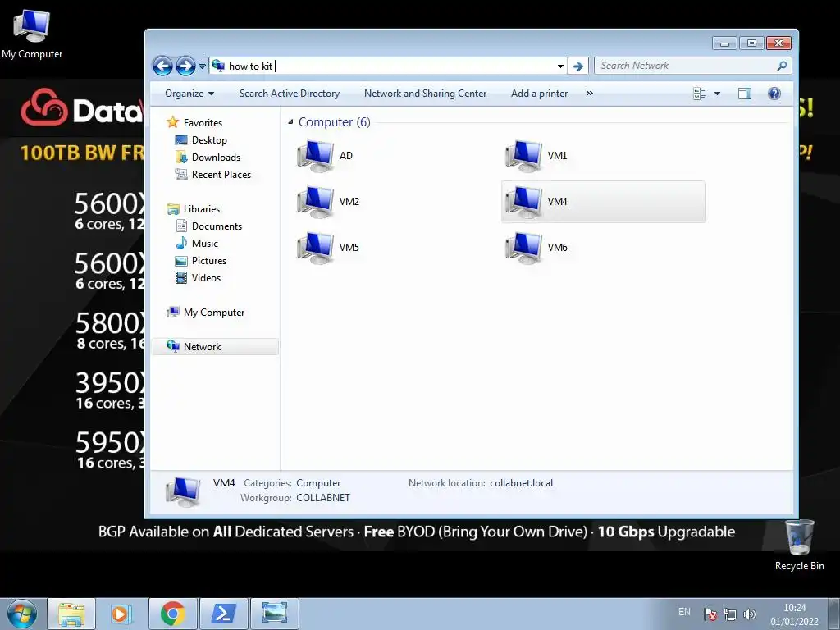Open My Computer desktop icon
Screen dimensions: 840x630
coord(32,34)
